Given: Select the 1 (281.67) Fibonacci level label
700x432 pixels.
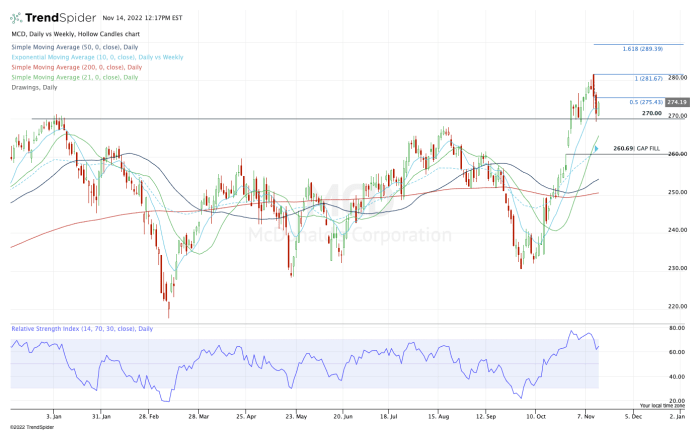Looking at the screenshot, I should 646,77.
